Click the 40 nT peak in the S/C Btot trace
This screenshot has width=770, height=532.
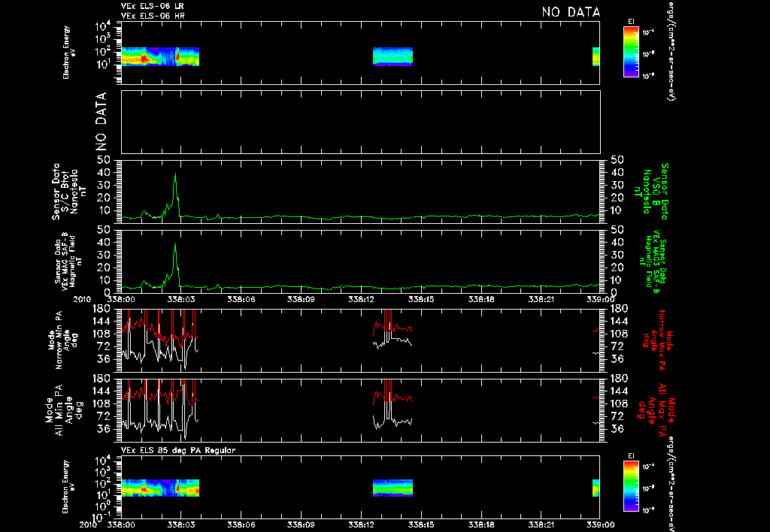click(175, 174)
